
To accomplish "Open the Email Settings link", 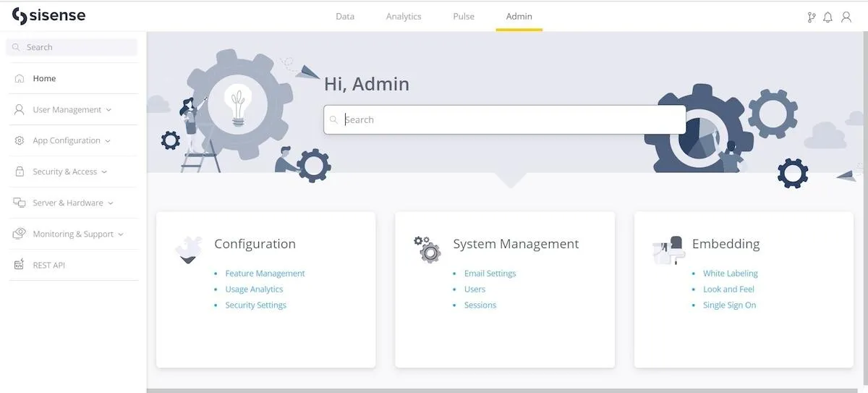I will click(x=490, y=274).
